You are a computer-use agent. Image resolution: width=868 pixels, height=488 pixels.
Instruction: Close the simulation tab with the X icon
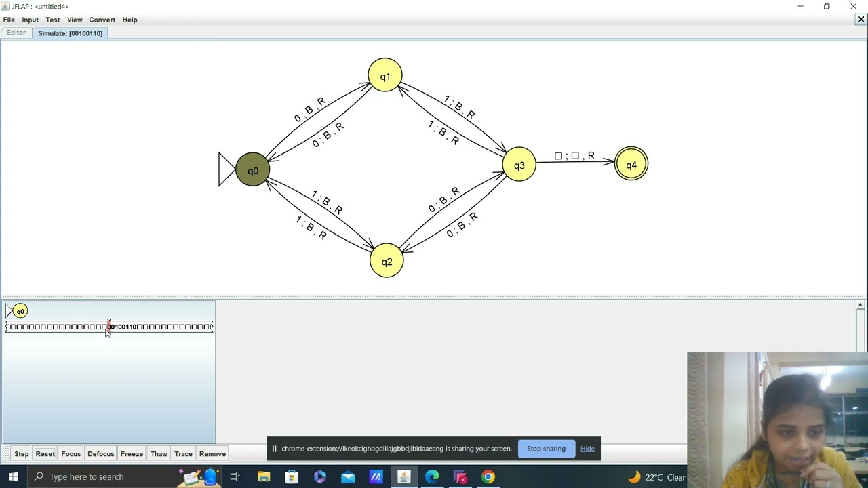tap(861, 20)
